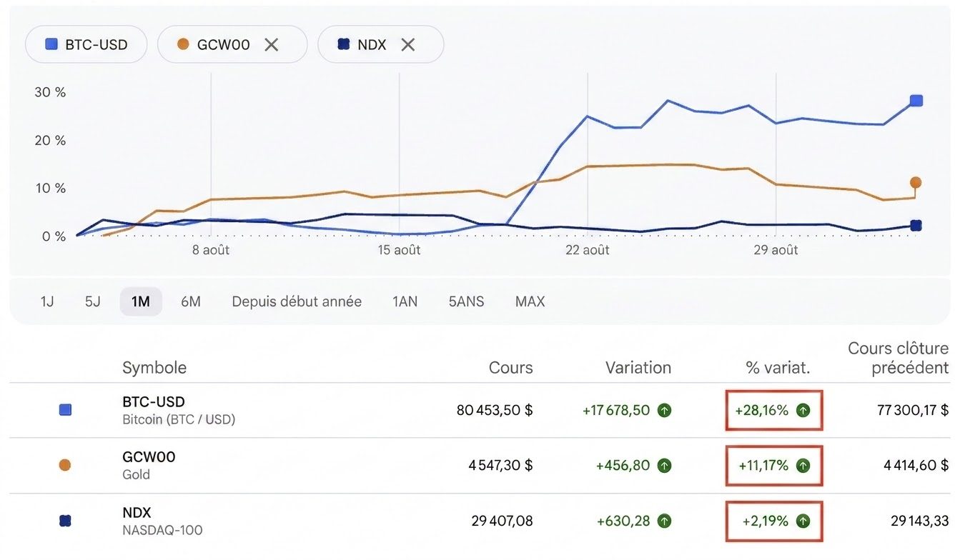The height and width of the screenshot is (560, 955).
Task: Click green up arrow next to +2,19%
Action: pyautogui.click(x=803, y=521)
